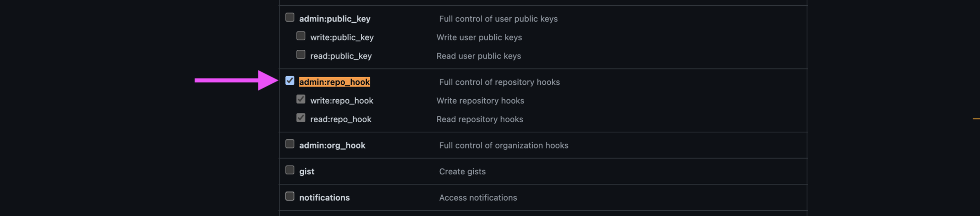Image resolution: width=980 pixels, height=216 pixels.
Task: Enable the admin:org_hook scope checkbox
Action: click(x=290, y=144)
